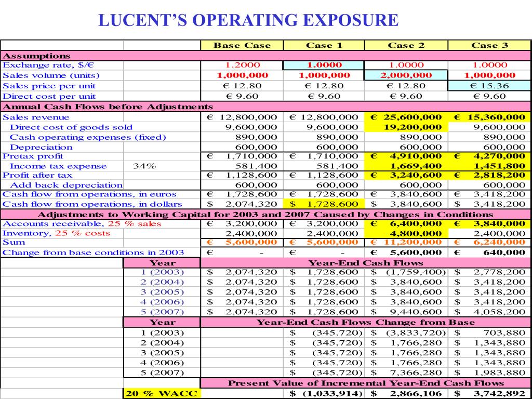Click Case 2 Sum € 11,200,000
The image size is (532, 399).
[x=406, y=243]
